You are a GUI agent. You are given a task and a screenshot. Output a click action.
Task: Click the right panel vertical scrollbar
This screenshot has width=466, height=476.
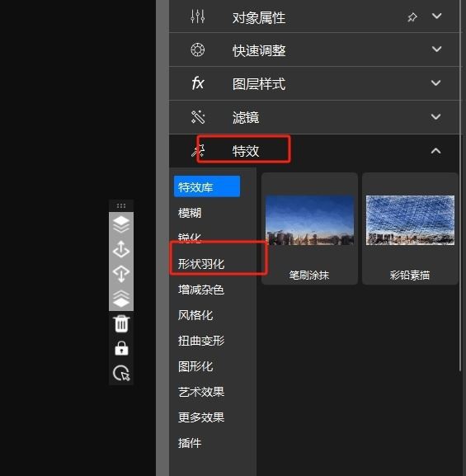click(460, 185)
